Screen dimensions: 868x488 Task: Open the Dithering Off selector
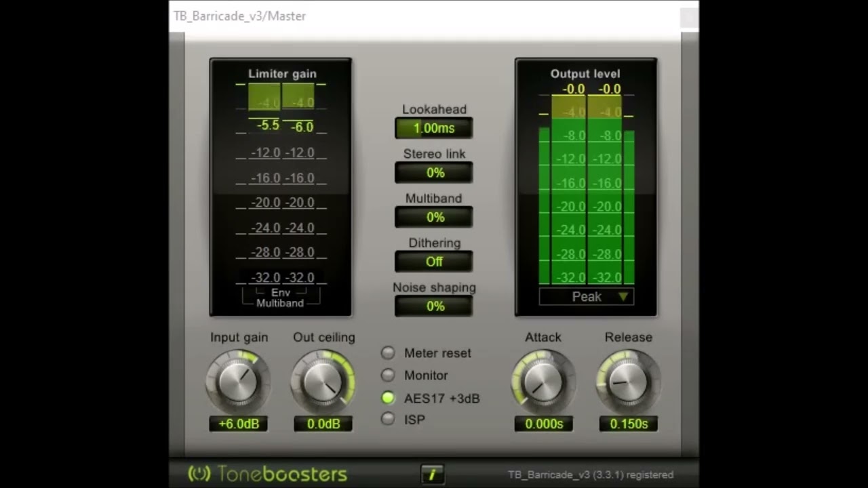coord(434,262)
